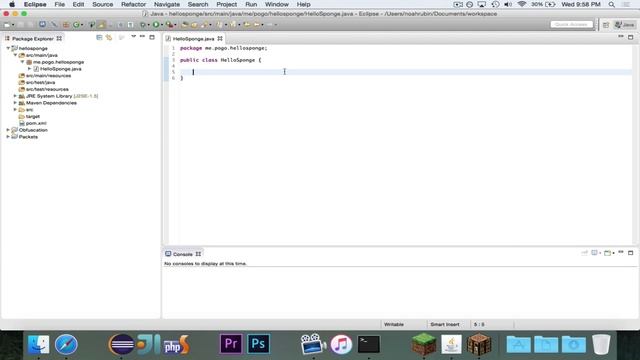Open the Window menu
This screenshot has width=640, height=360.
click(277, 4)
